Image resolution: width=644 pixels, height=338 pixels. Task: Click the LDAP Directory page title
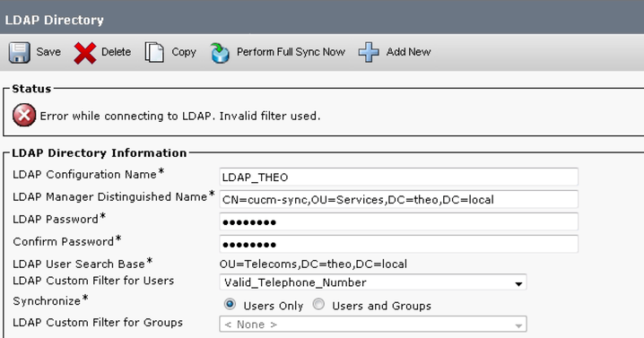(54, 20)
